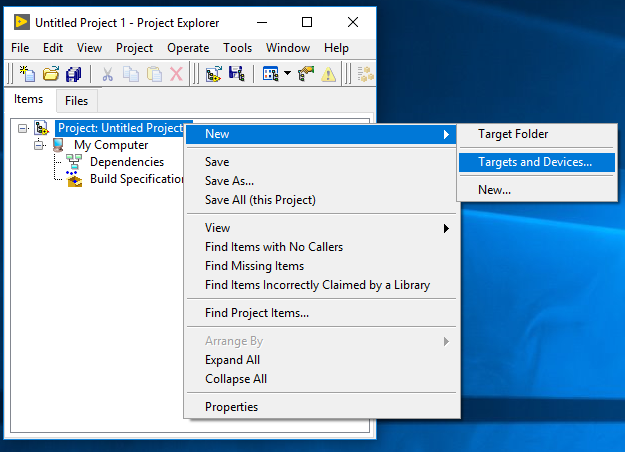Choose New in the context menu
Viewport: 625px width, 452px height.
point(321,134)
